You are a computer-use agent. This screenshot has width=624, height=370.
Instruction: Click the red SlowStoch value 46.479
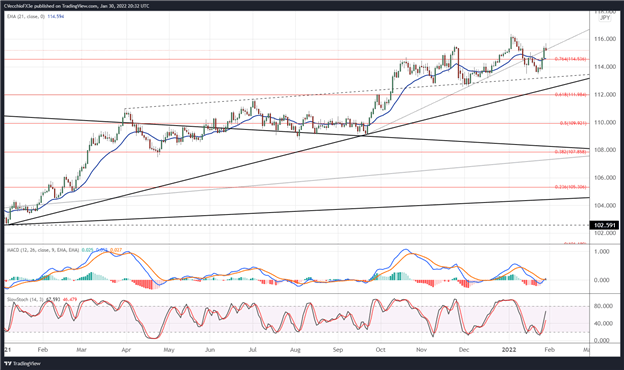click(x=70, y=299)
